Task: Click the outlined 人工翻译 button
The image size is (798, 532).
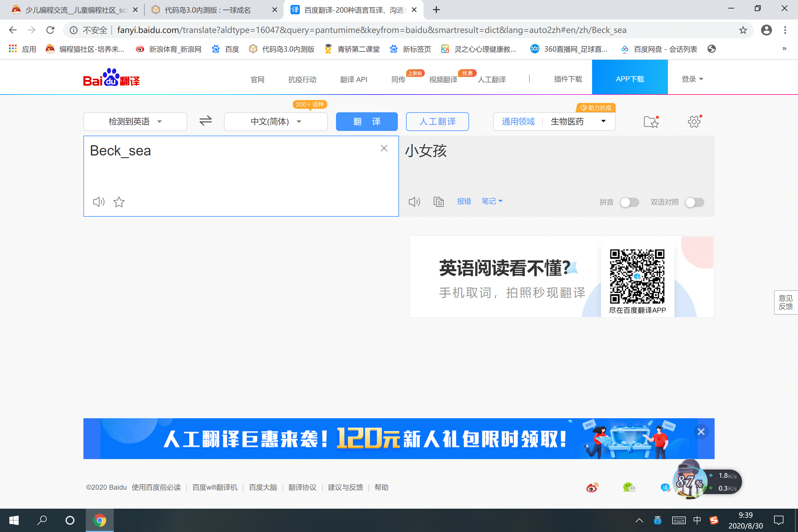Action: tap(437, 121)
